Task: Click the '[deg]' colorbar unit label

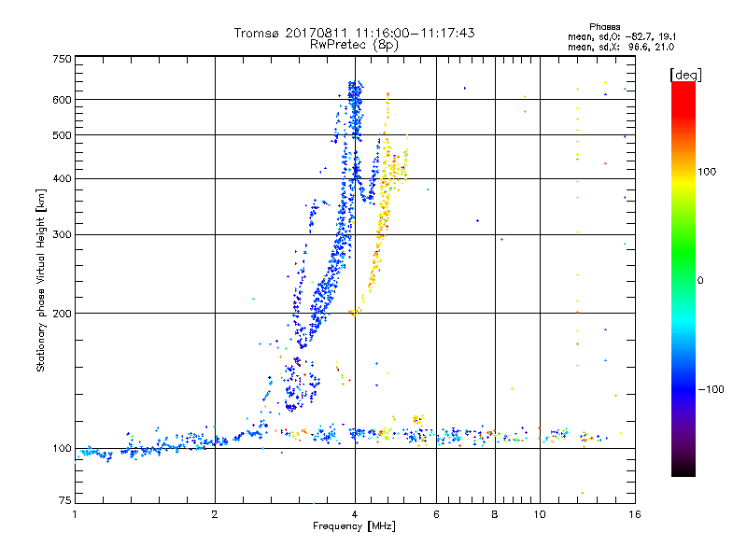Action: [x=685, y=76]
